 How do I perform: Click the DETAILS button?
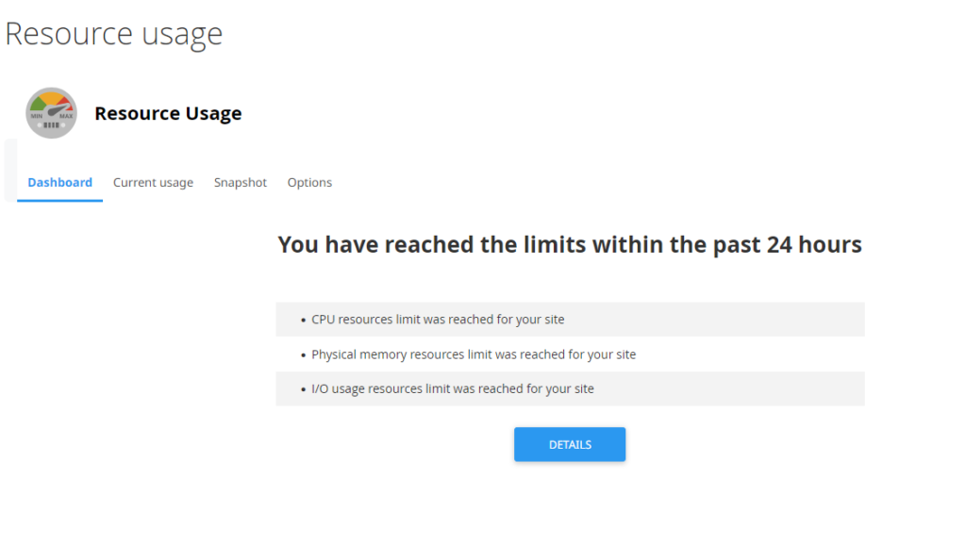click(x=570, y=444)
